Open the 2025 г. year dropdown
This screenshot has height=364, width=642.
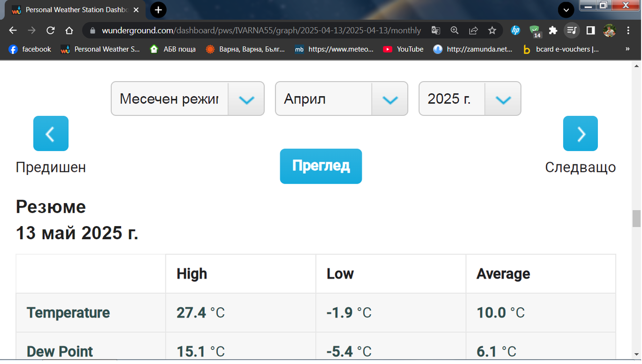pos(469,99)
